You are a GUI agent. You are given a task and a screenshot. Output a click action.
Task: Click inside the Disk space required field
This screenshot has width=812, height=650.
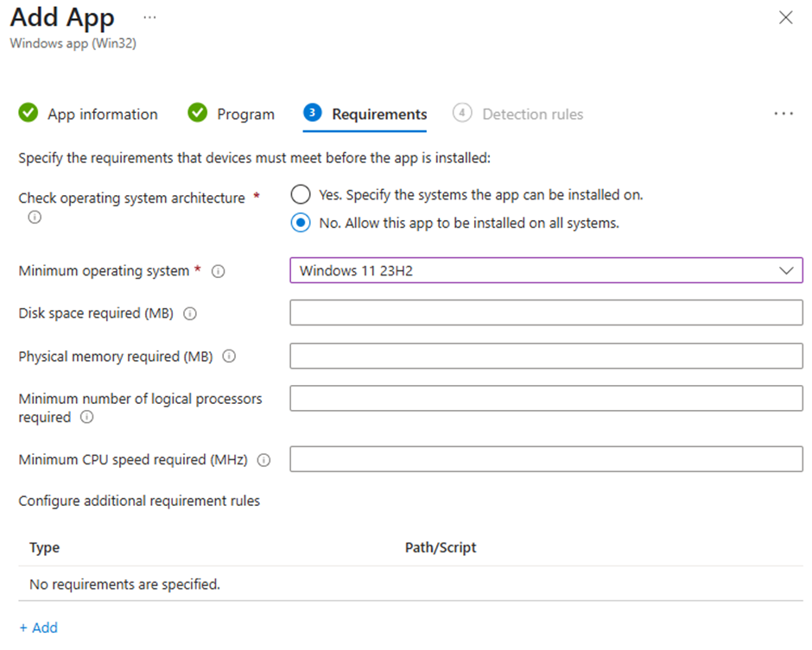point(544,312)
